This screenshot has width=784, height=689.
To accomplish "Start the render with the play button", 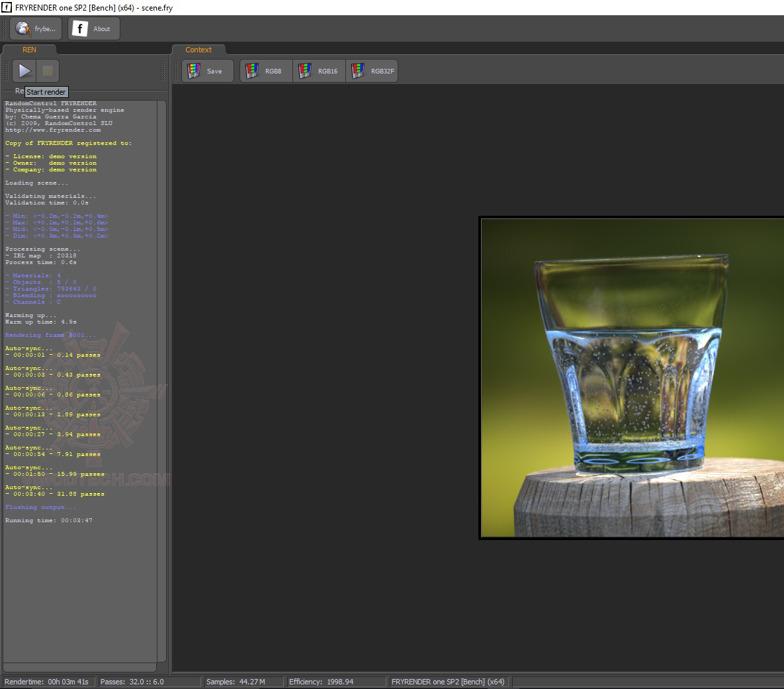I will (24, 71).
